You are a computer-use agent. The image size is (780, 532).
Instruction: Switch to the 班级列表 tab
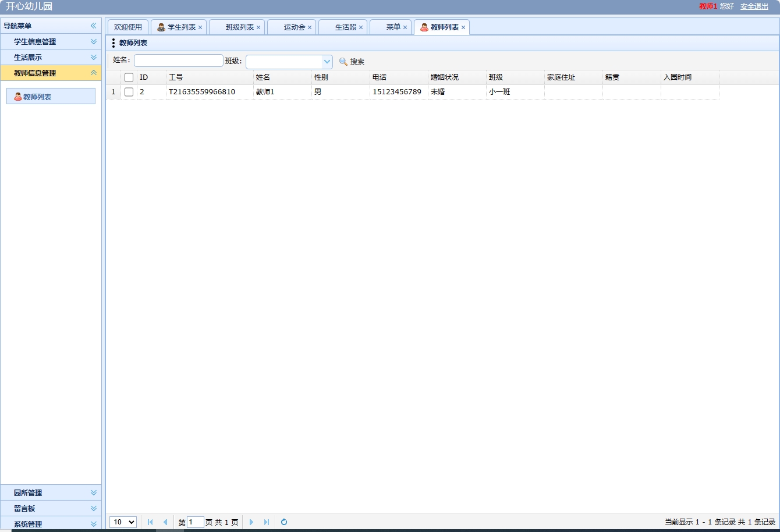pos(236,26)
